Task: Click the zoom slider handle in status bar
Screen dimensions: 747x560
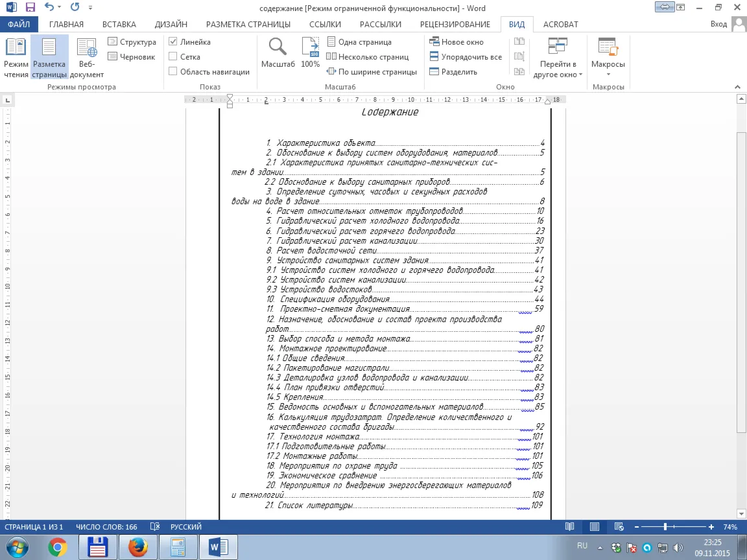Action: point(665,527)
